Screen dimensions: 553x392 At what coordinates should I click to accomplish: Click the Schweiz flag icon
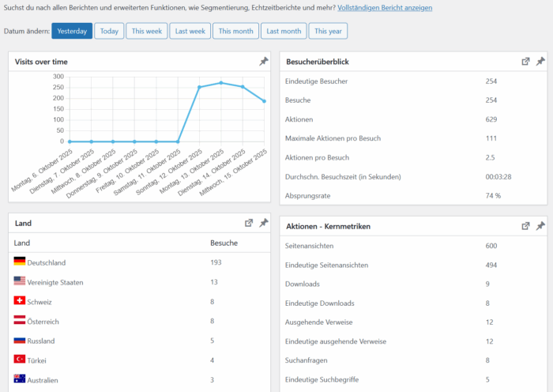click(x=20, y=301)
